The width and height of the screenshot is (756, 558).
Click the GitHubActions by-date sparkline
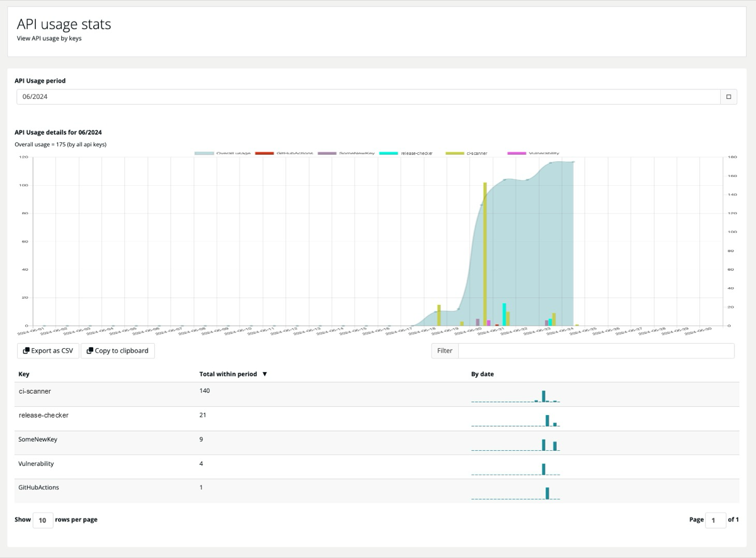pyautogui.click(x=515, y=493)
